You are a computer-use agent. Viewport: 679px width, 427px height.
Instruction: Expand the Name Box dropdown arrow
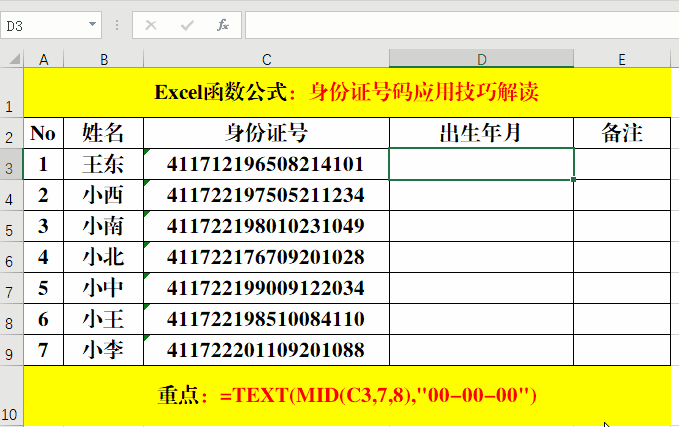click(92, 24)
